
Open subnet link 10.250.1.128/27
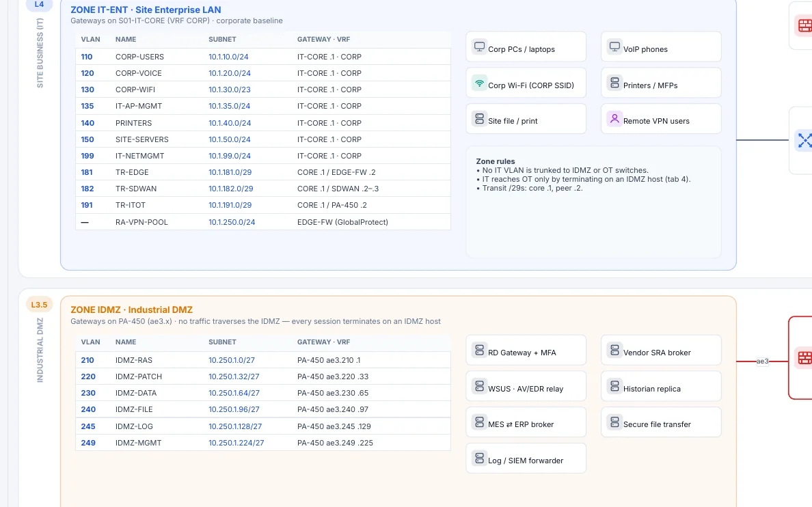click(x=235, y=426)
